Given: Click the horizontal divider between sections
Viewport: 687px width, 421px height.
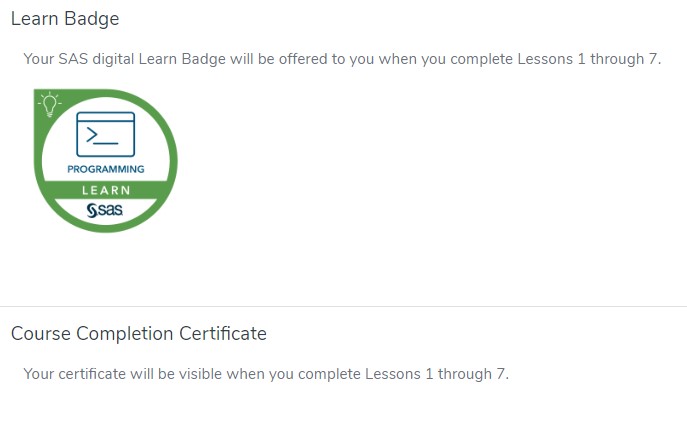Looking at the screenshot, I should coord(343,306).
